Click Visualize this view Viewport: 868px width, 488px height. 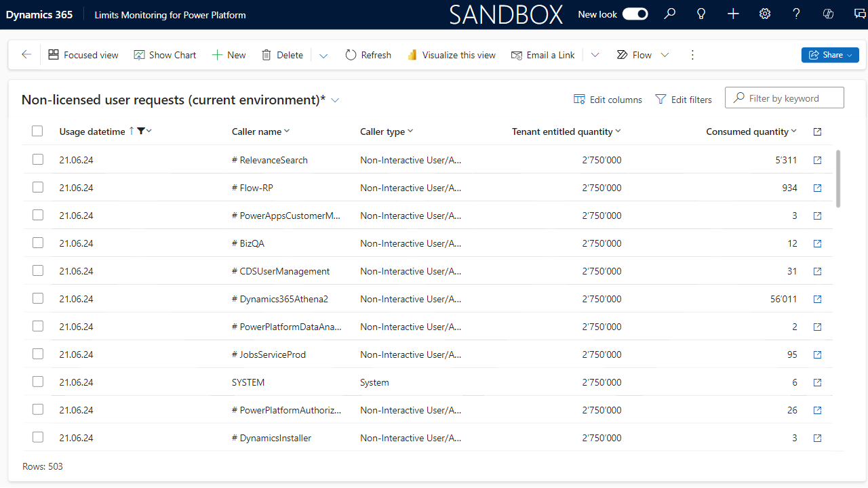452,55
